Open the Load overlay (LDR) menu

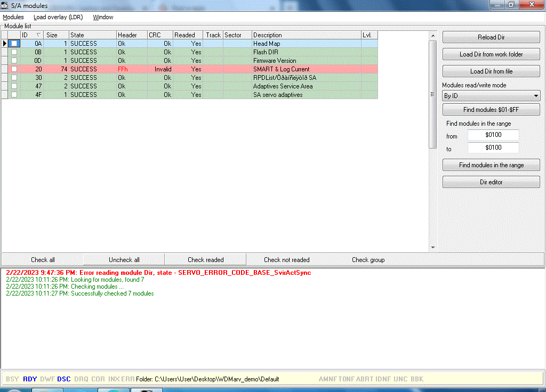pyautogui.click(x=58, y=17)
